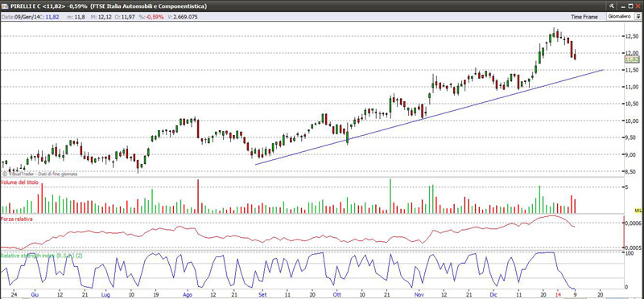Click the Lug month label on time axis
This screenshot has width=644, height=299.
pos(105,294)
